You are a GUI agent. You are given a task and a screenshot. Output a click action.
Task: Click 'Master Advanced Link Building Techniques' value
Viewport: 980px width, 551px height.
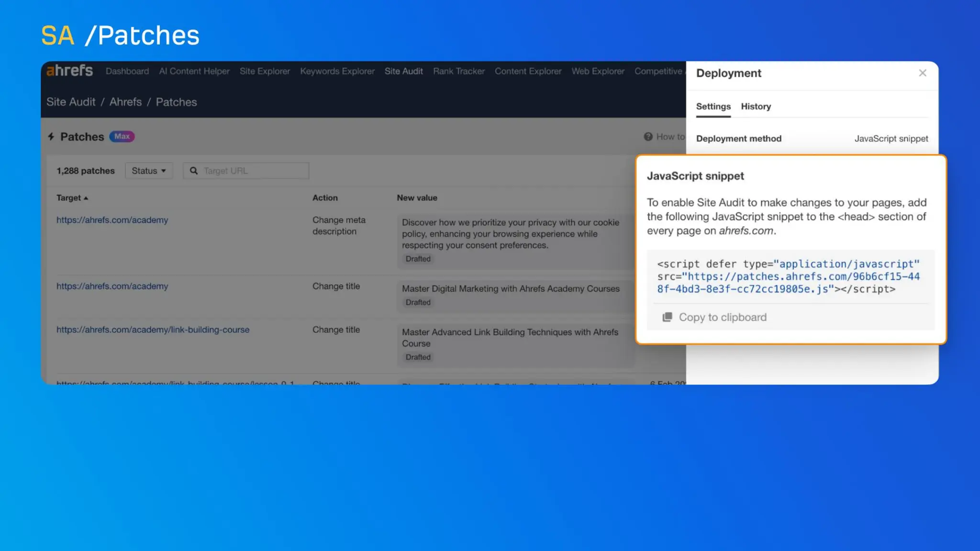click(510, 338)
